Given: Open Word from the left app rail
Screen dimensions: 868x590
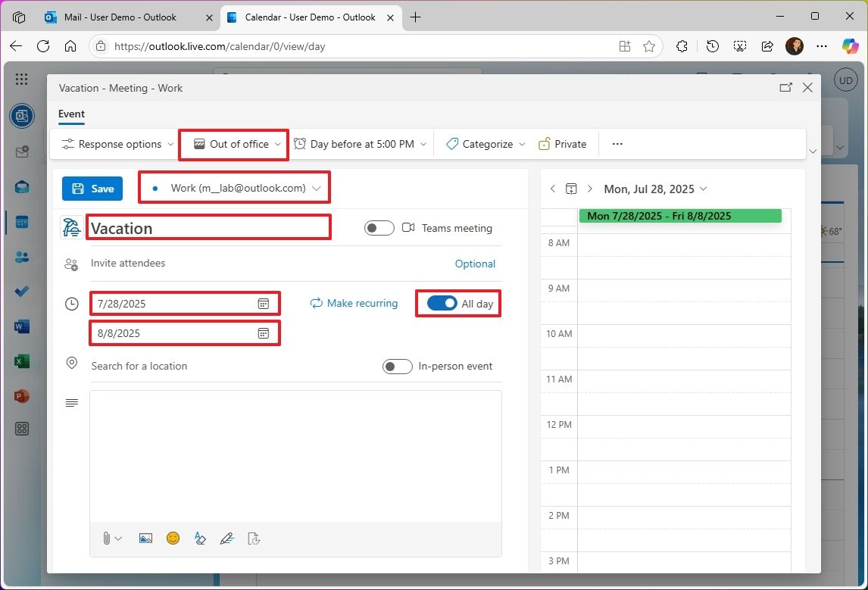Looking at the screenshot, I should (21, 327).
